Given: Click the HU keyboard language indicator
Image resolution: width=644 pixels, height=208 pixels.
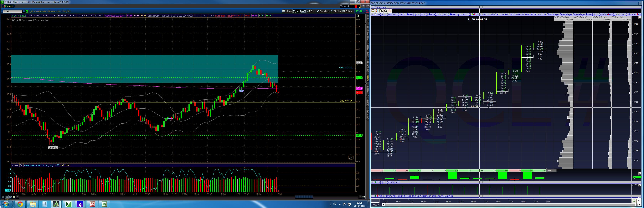Looking at the screenshot, I should [334, 204].
